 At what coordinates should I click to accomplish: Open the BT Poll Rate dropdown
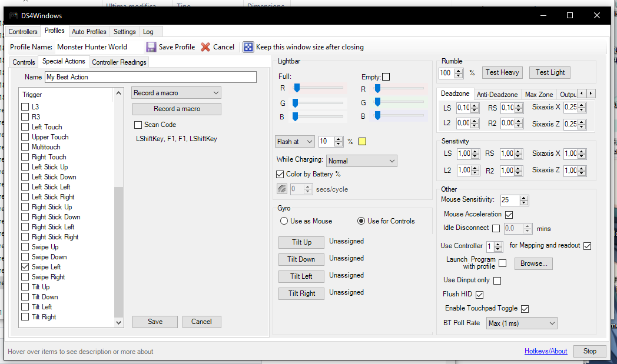(522, 323)
